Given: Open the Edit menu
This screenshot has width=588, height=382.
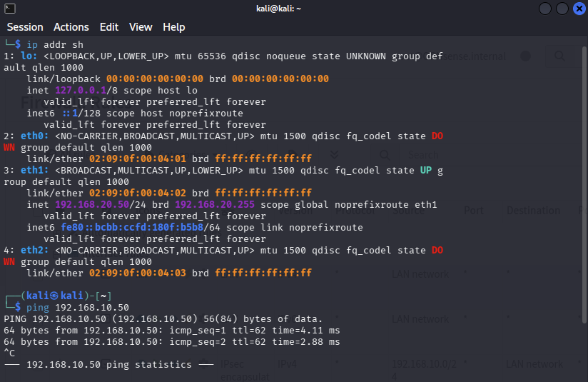Looking at the screenshot, I should click(x=109, y=27).
